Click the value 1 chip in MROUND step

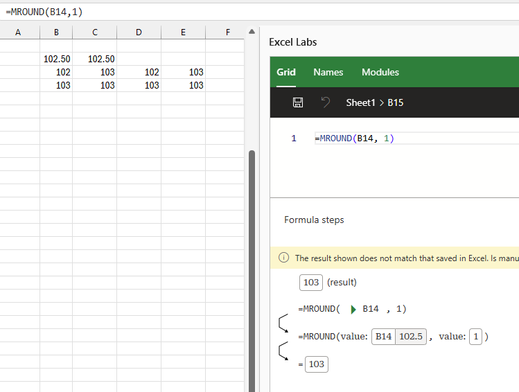(x=476, y=336)
